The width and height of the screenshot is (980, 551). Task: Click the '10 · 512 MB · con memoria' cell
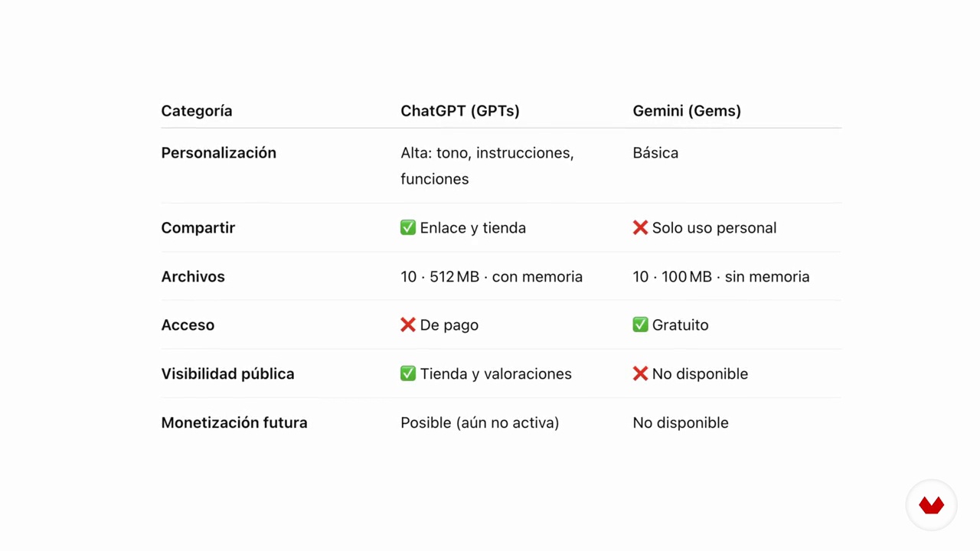492,276
